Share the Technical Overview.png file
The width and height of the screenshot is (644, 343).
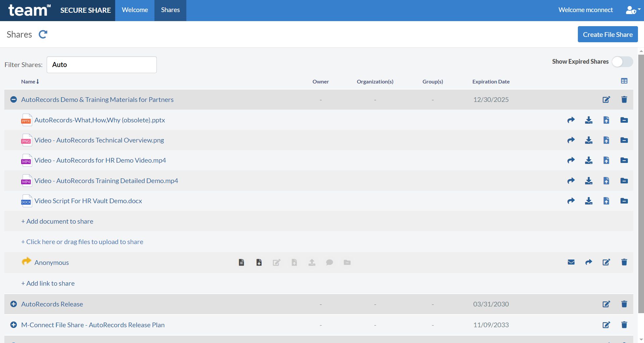point(571,140)
